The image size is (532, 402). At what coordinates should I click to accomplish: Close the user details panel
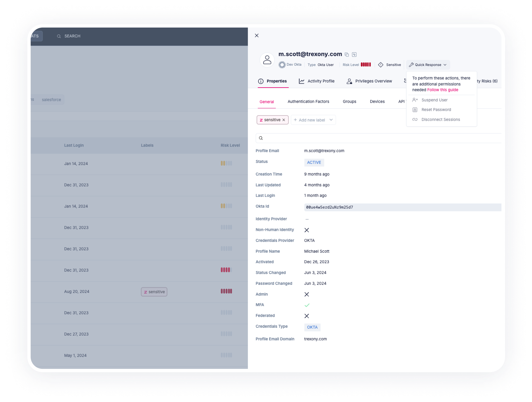[x=257, y=36]
